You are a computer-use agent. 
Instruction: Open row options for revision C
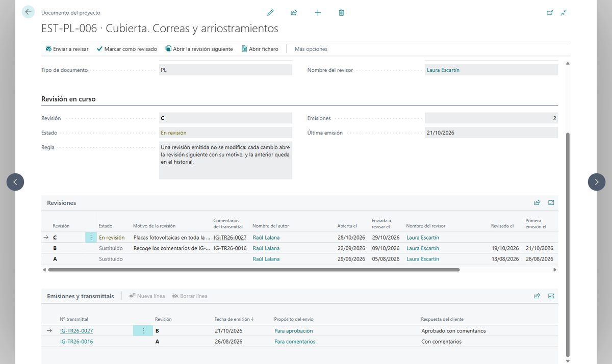(x=91, y=238)
